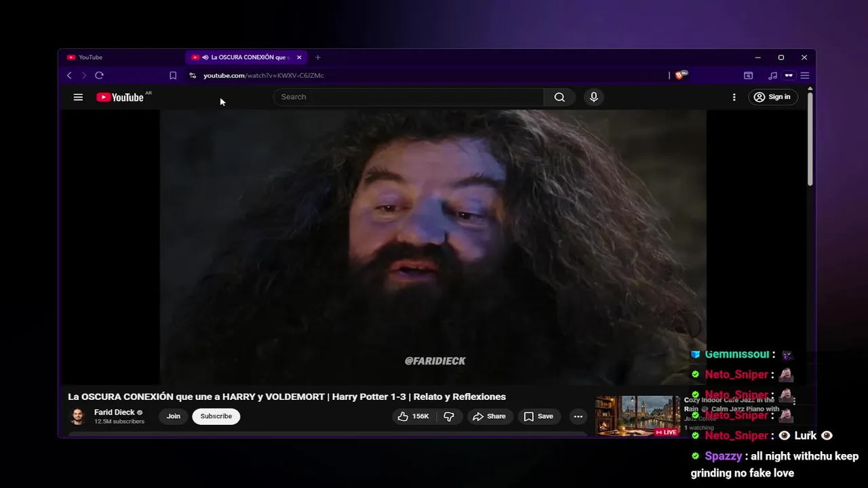The height and width of the screenshot is (488, 868).
Task: Maximize the browser window
Action: [781, 58]
